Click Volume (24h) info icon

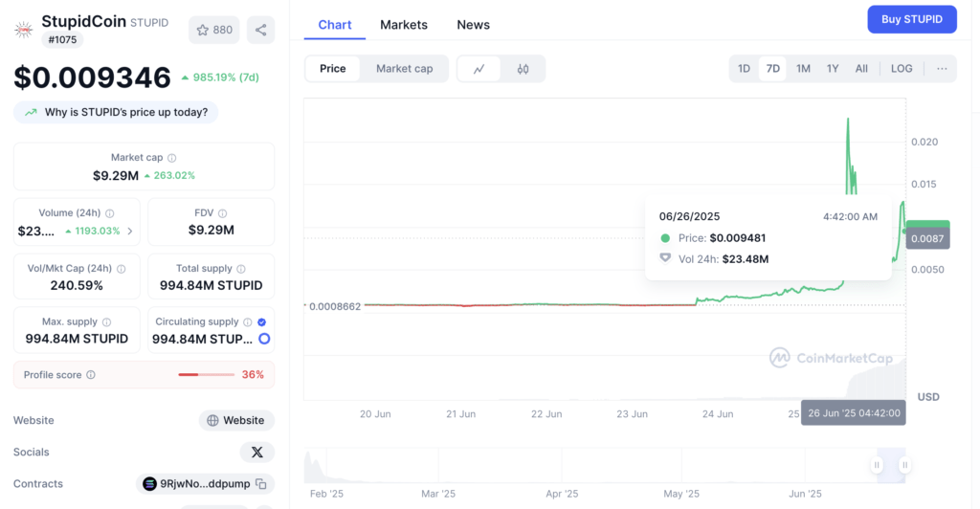[x=110, y=213]
